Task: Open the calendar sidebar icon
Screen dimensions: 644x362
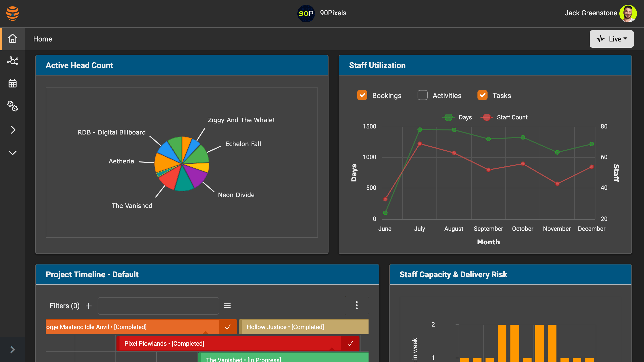Action: 13,83
